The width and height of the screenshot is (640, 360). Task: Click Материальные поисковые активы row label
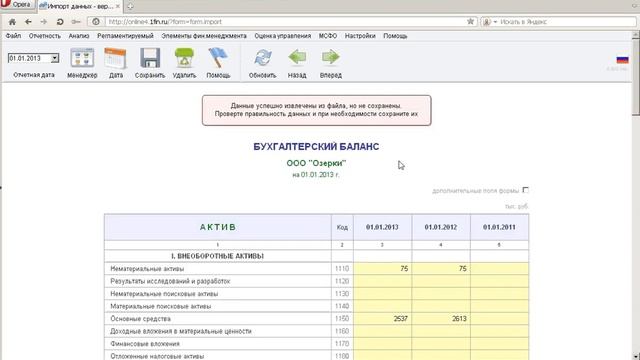pyautogui.click(x=161, y=306)
